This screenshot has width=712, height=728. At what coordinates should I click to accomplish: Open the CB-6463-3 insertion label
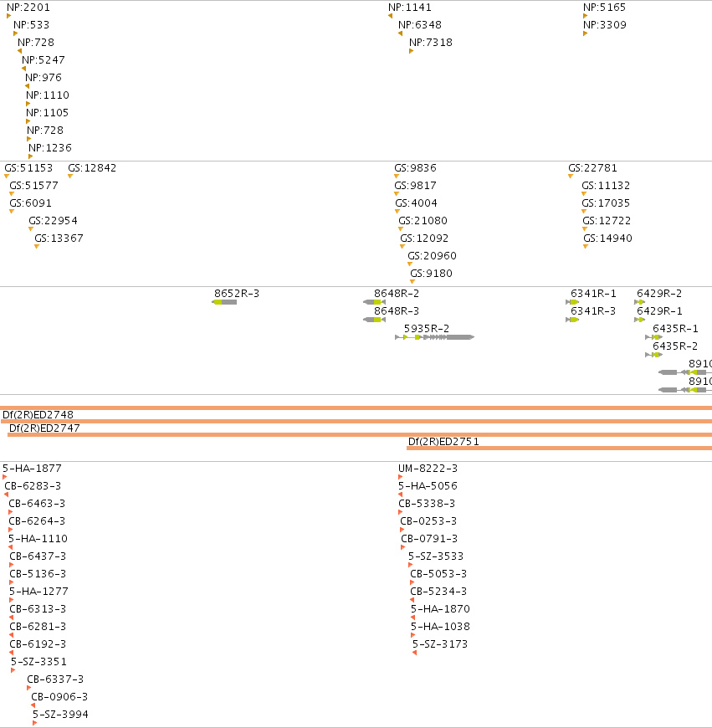click(x=37, y=504)
